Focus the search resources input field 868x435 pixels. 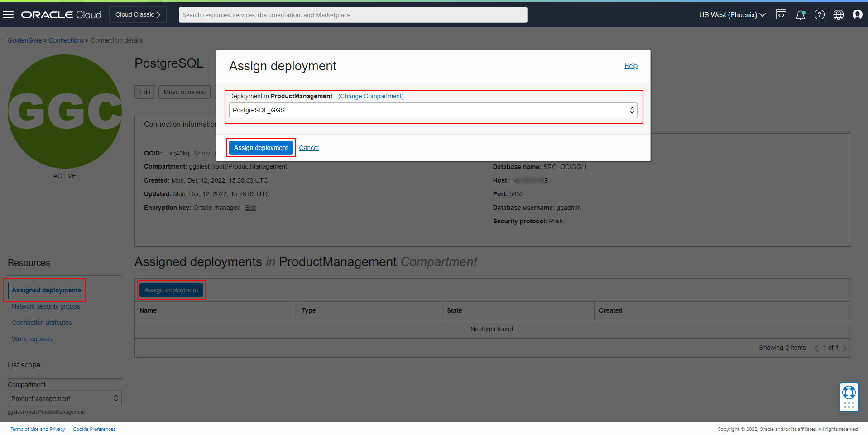click(353, 15)
